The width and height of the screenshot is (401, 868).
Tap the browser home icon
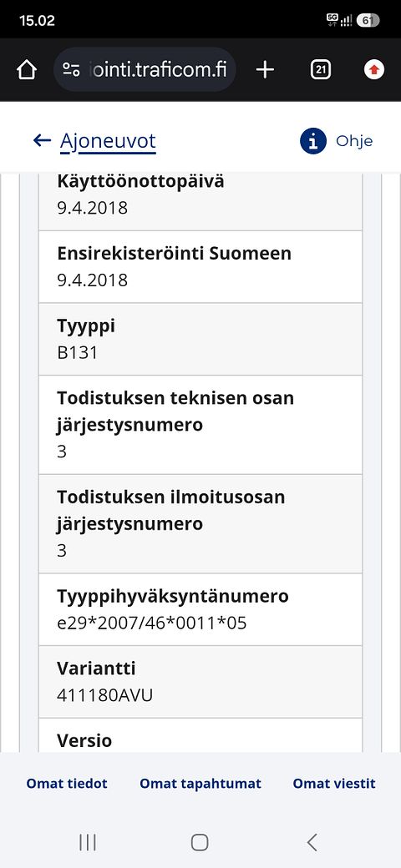coord(27,70)
